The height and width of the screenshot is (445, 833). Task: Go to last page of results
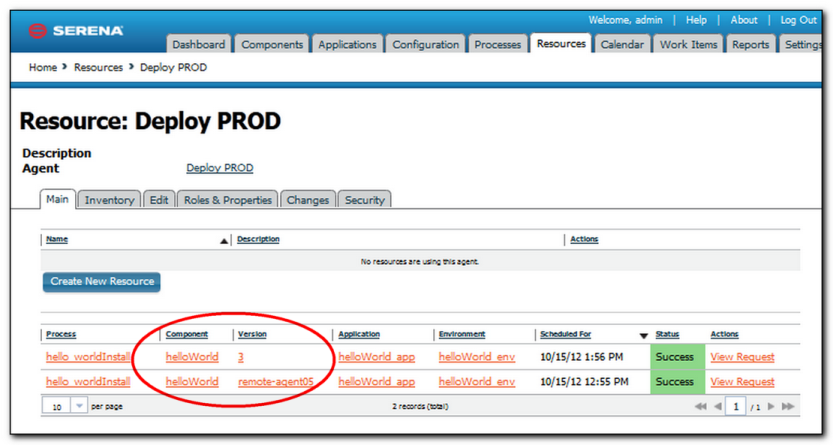(x=788, y=407)
